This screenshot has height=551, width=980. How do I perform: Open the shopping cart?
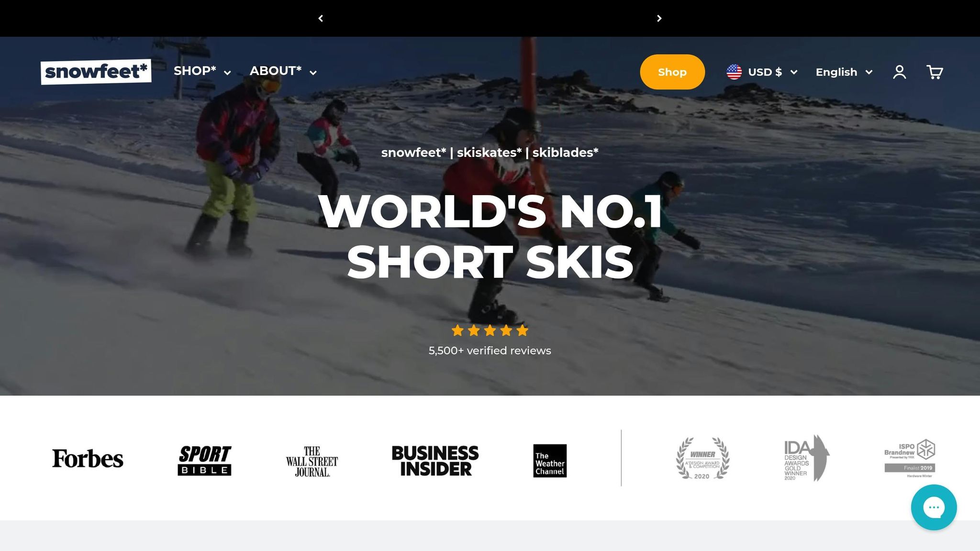[x=935, y=72]
